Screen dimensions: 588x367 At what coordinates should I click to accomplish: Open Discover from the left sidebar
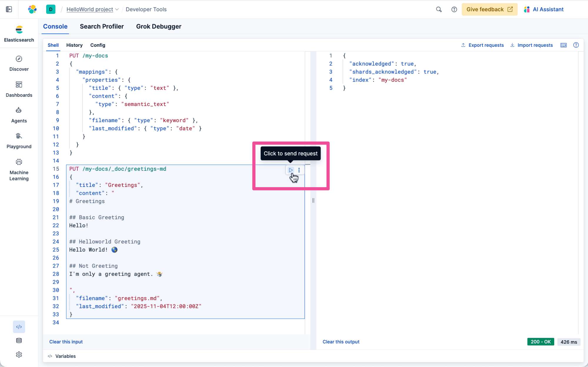19,63
